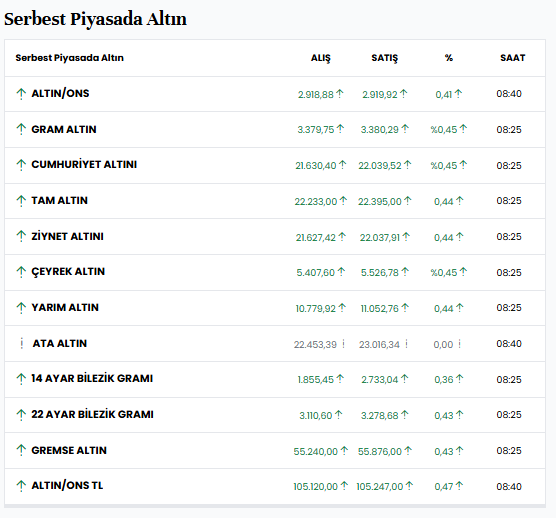Click the SAAT column header
The width and height of the screenshot is (559, 521).
(x=512, y=58)
